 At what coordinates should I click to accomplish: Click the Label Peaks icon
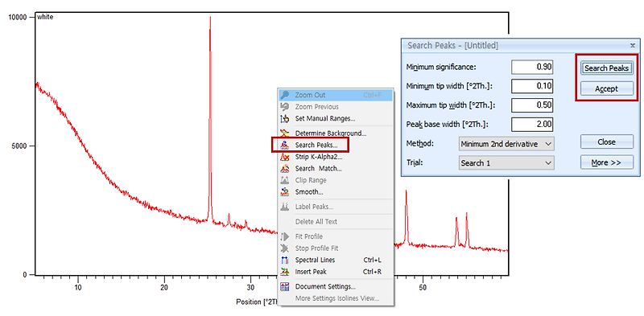coord(285,207)
